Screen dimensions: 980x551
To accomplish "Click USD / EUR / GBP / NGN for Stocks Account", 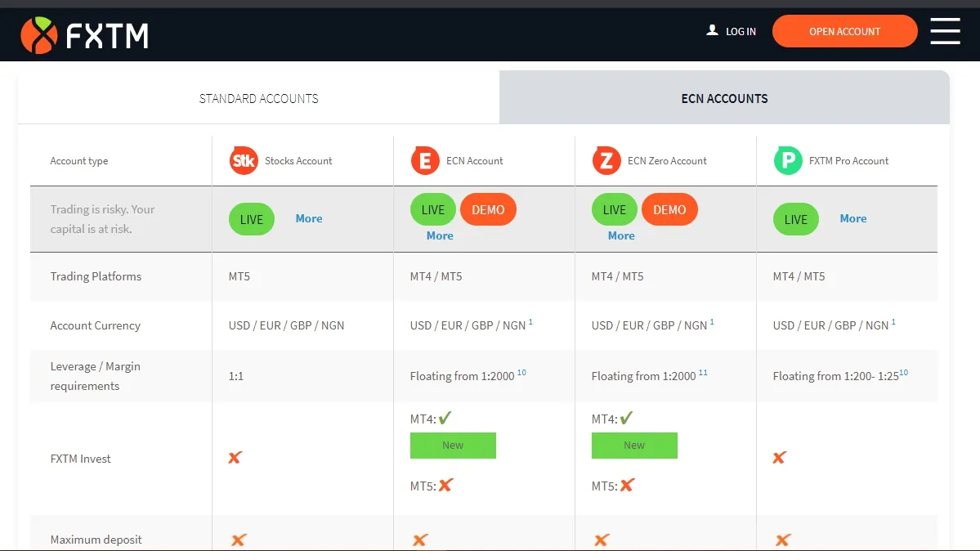I will click(x=286, y=325).
